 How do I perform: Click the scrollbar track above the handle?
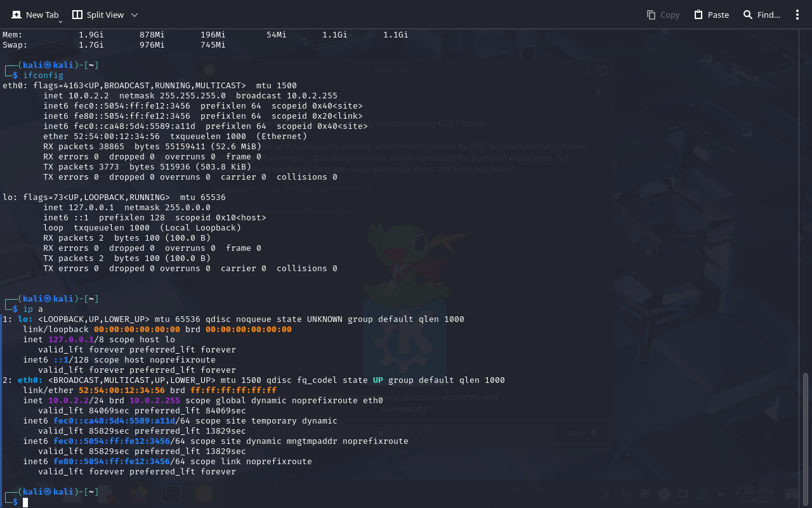coord(806,190)
